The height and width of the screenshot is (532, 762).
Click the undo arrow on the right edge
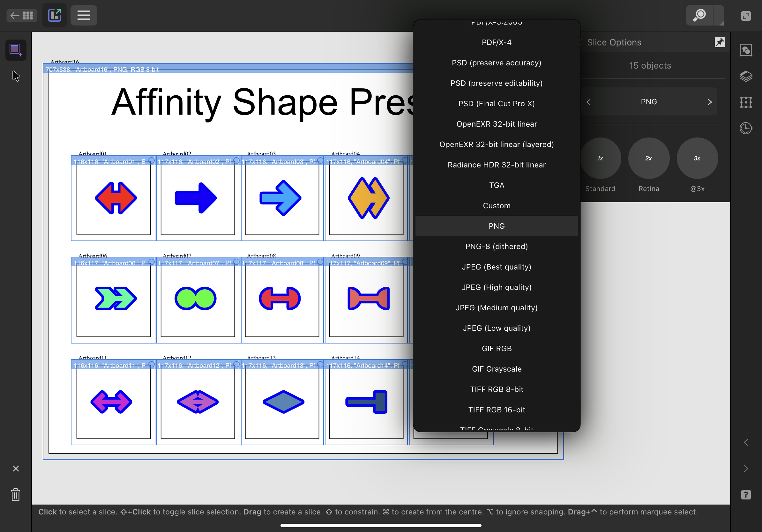coord(746,442)
